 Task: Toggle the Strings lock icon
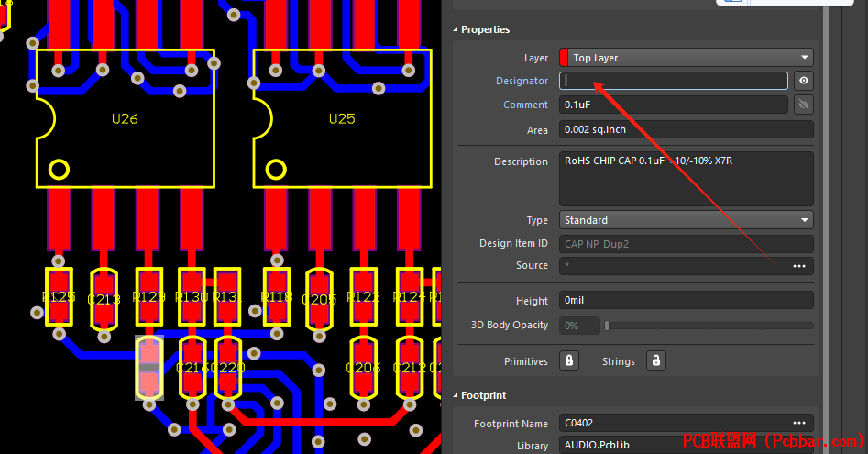[x=656, y=360]
